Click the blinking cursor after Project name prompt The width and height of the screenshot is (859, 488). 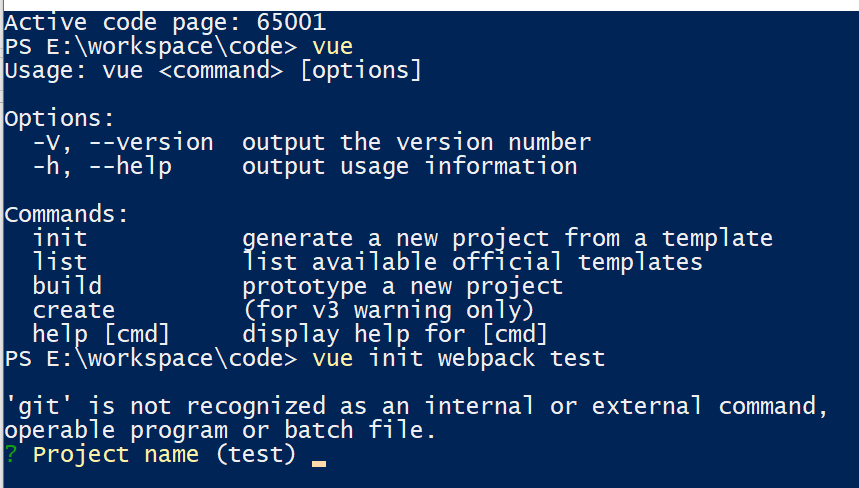coord(319,463)
